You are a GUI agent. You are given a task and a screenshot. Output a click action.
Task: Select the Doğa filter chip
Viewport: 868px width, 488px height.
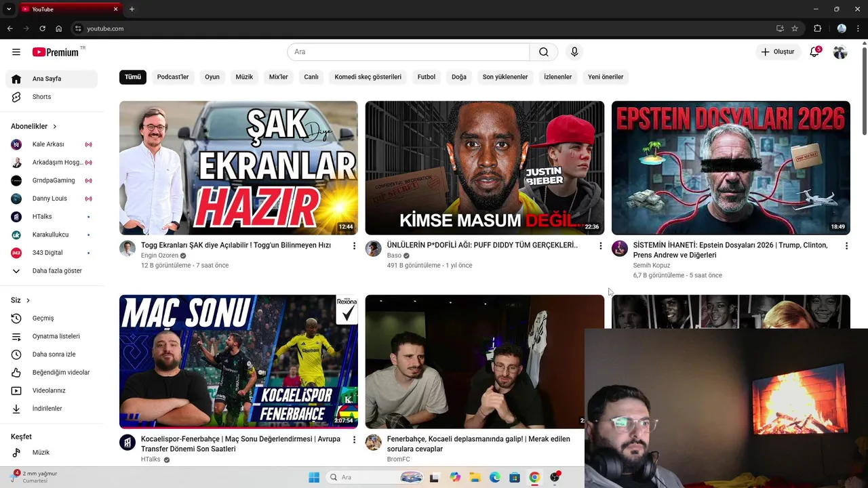click(x=459, y=77)
